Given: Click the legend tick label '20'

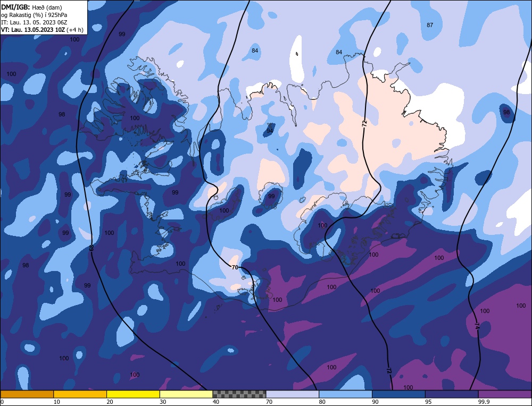Looking at the screenshot, I should 110,402.
